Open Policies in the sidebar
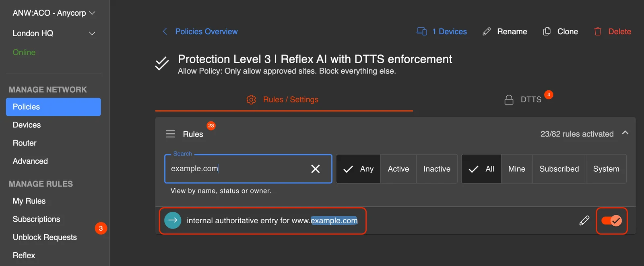Image resolution: width=644 pixels, height=266 pixels. (54, 107)
